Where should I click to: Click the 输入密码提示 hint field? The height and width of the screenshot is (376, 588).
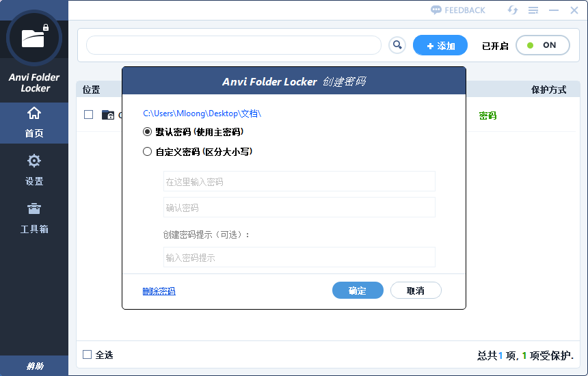click(x=299, y=257)
